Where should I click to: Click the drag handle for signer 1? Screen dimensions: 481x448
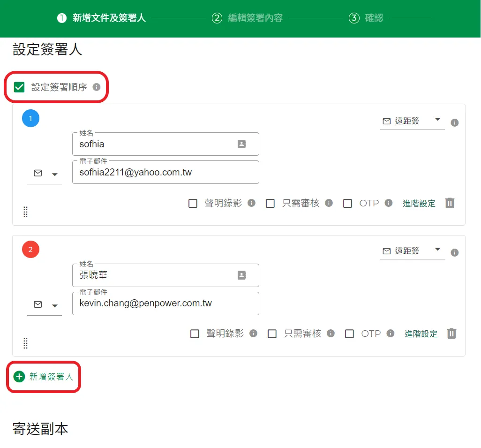(25, 212)
